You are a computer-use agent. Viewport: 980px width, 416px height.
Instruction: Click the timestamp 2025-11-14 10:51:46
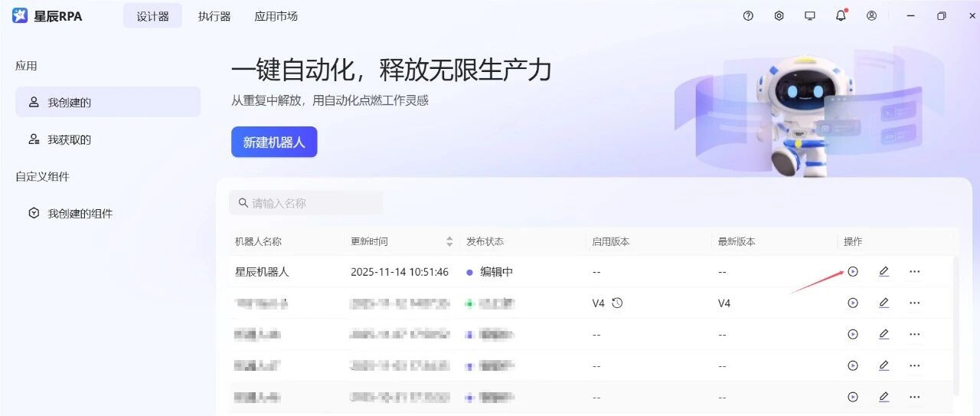tap(400, 272)
